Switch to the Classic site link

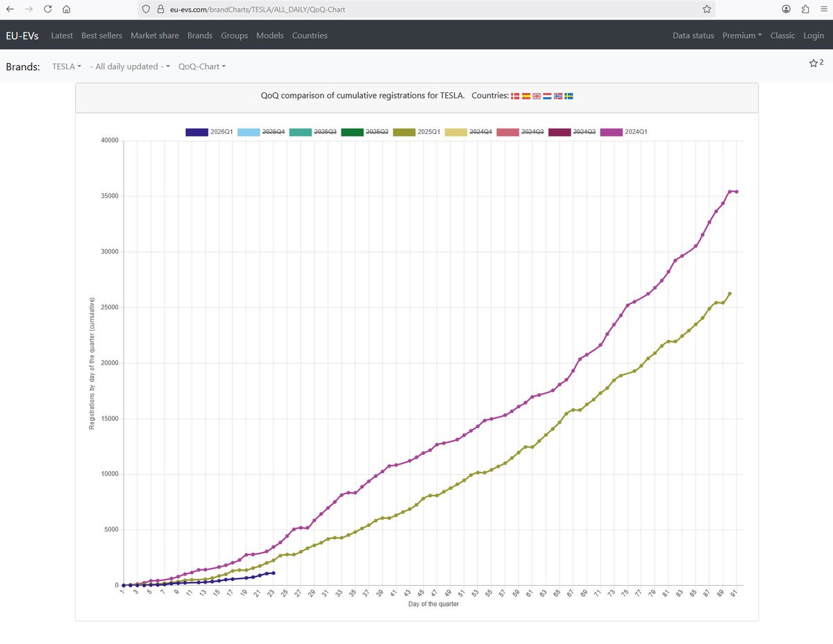(783, 35)
